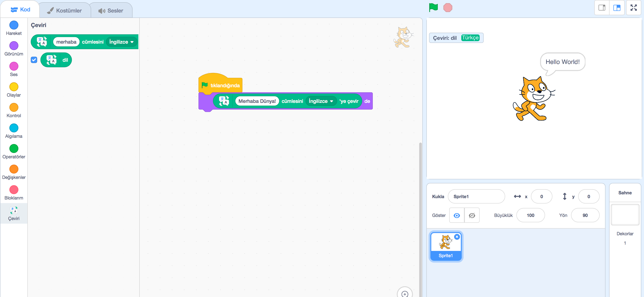Edit the merhaba input in palette block
Screen dimensions: 644x297
click(x=66, y=42)
